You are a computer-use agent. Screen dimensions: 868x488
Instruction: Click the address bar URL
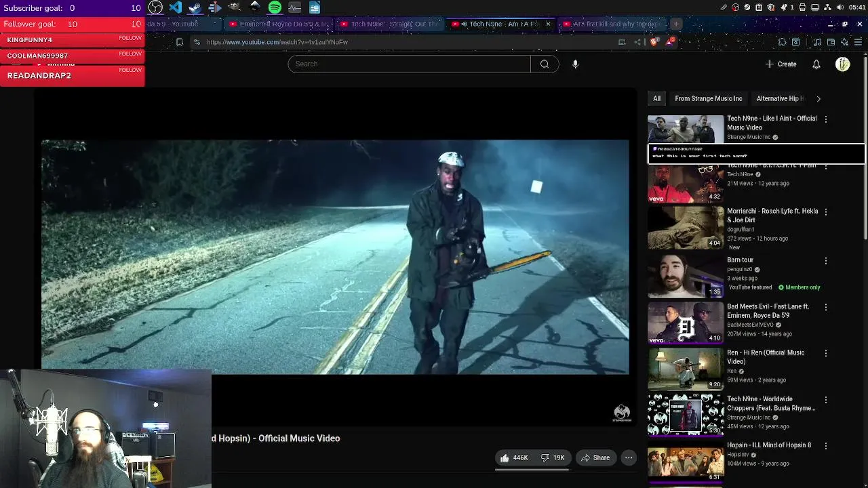pos(277,42)
